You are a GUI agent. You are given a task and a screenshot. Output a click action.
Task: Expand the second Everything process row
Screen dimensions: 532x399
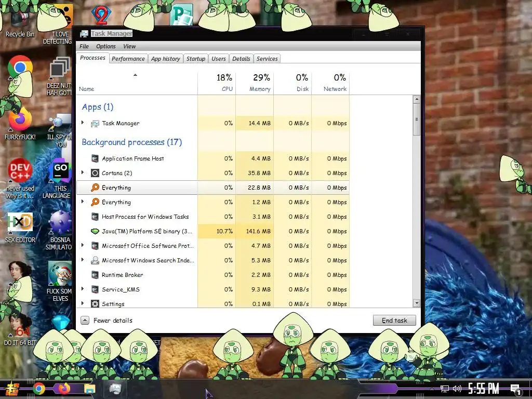click(x=83, y=202)
